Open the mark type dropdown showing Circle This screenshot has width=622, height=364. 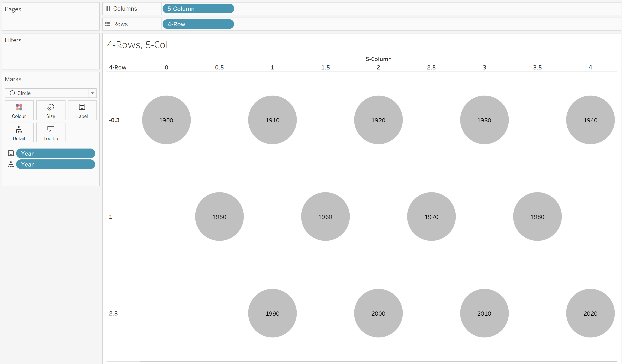pyautogui.click(x=92, y=93)
